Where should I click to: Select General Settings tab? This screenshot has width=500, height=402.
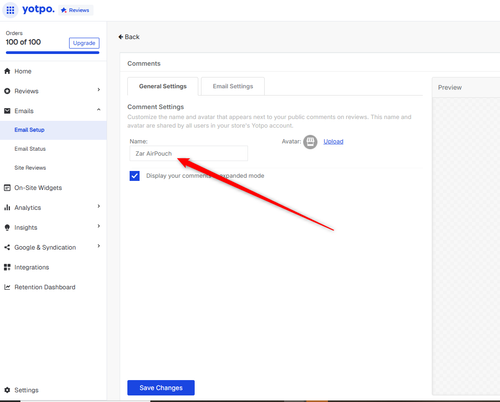click(x=163, y=86)
